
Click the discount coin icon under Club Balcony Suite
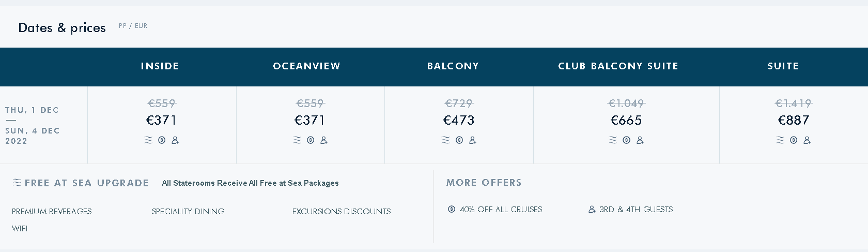click(626, 140)
